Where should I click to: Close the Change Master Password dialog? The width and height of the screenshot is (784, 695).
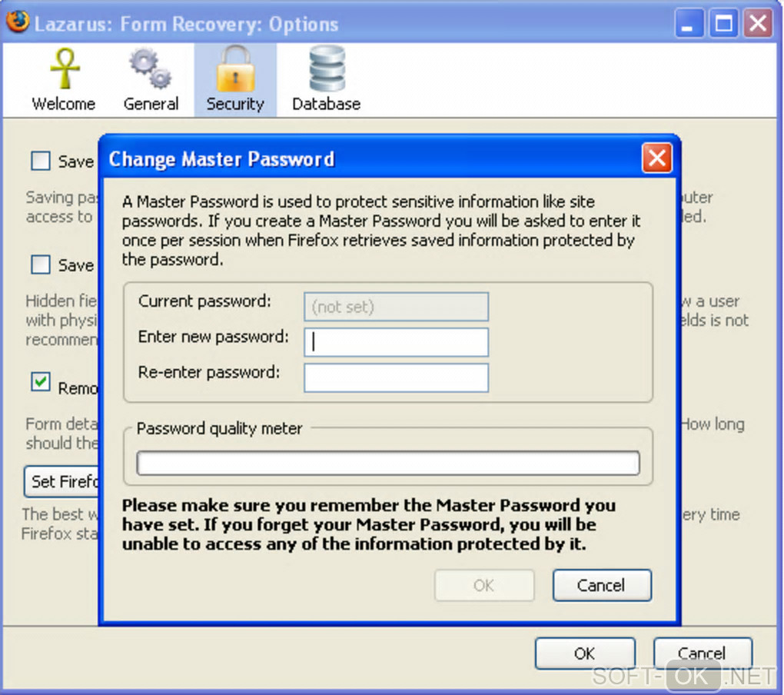pyautogui.click(x=656, y=158)
